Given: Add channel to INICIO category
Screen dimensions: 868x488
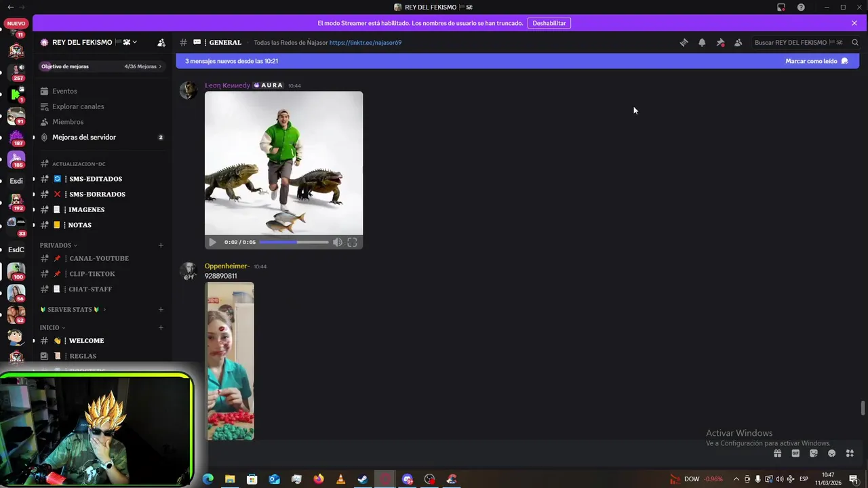Looking at the screenshot, I should (x=161, y=327).
